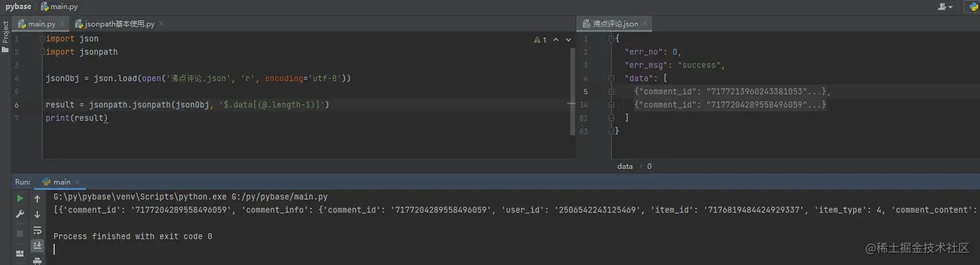Collapse the import block fold marker
This screenshot has height=265, width=980.
43,39
